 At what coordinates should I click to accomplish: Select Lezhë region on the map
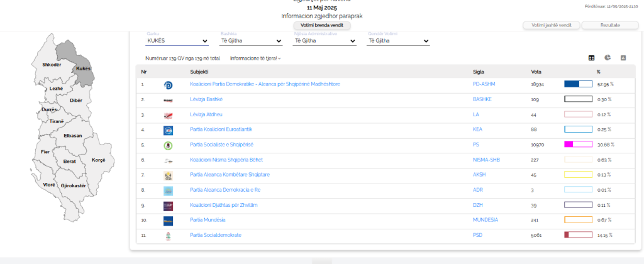[x=56, y=89]
